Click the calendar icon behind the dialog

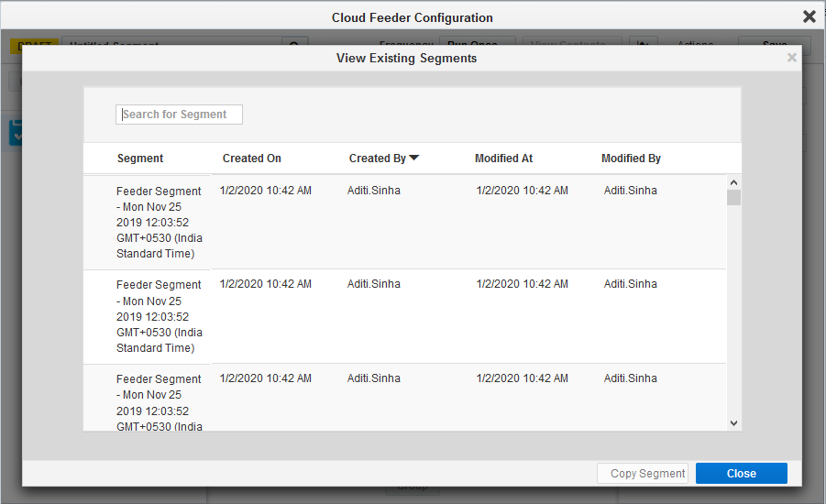pos(16,134)
